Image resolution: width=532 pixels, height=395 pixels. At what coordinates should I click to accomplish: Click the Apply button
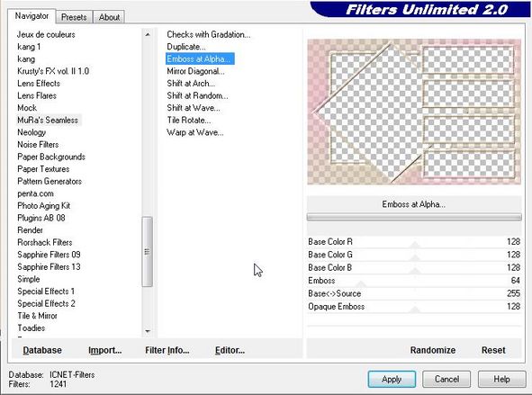[392, 379]
